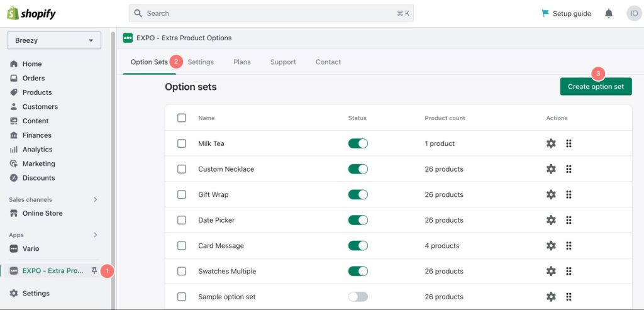Click the Content icon in sidebar
644x310 pixels.
(14, 121)
